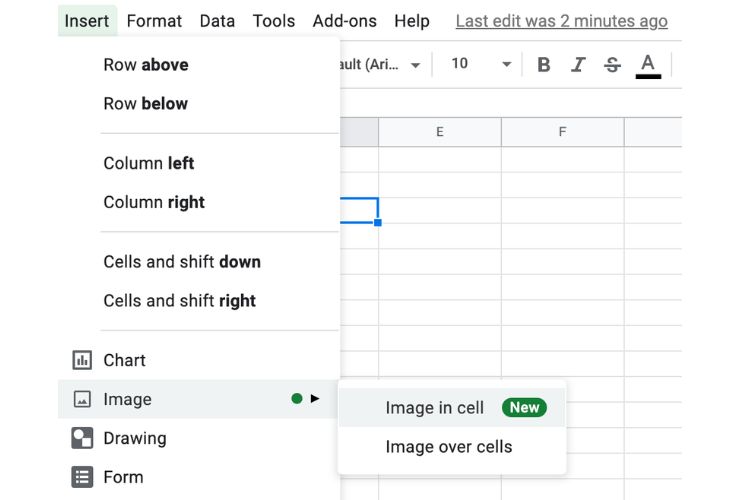Open the font family dropdown
The image size is (740, 500).
(380, 64)
